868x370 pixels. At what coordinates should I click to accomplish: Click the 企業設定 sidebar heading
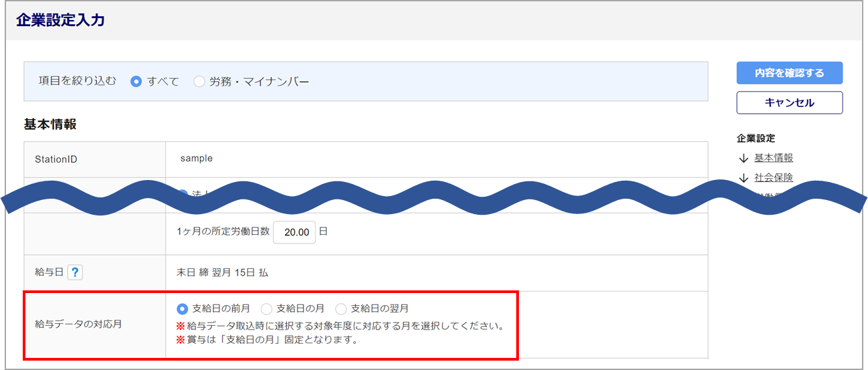point(756,138)
